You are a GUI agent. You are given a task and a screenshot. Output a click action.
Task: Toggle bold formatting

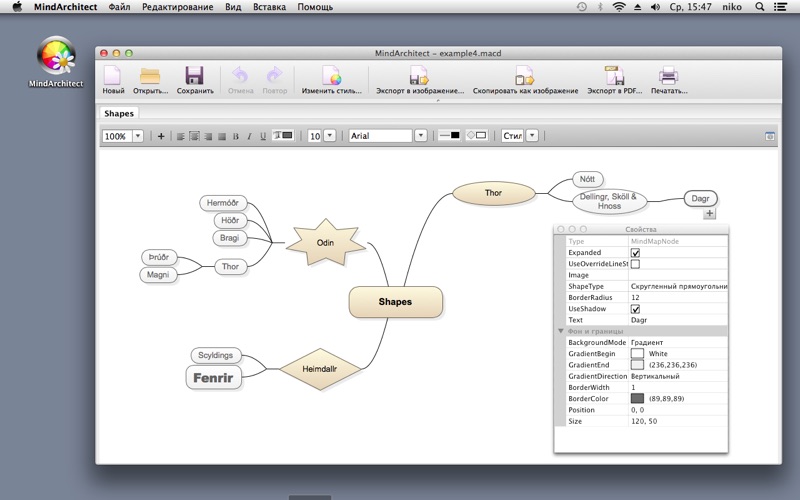tap(236, 136)
